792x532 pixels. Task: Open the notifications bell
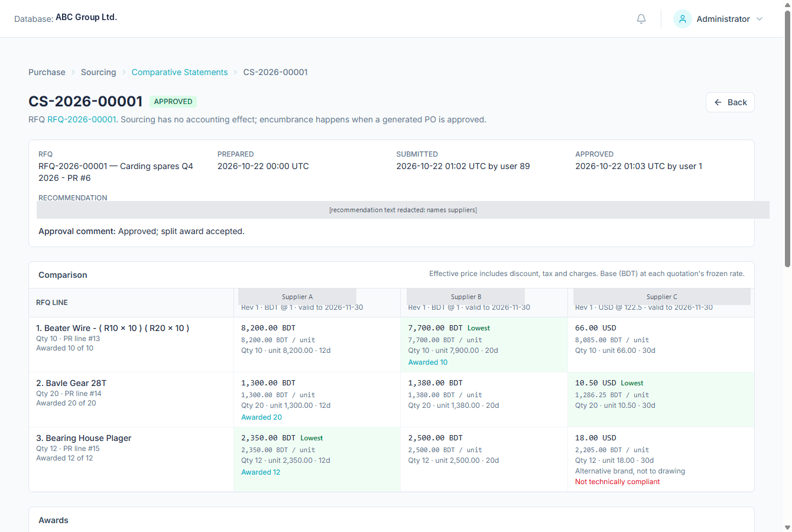click(x=641, y=19)
